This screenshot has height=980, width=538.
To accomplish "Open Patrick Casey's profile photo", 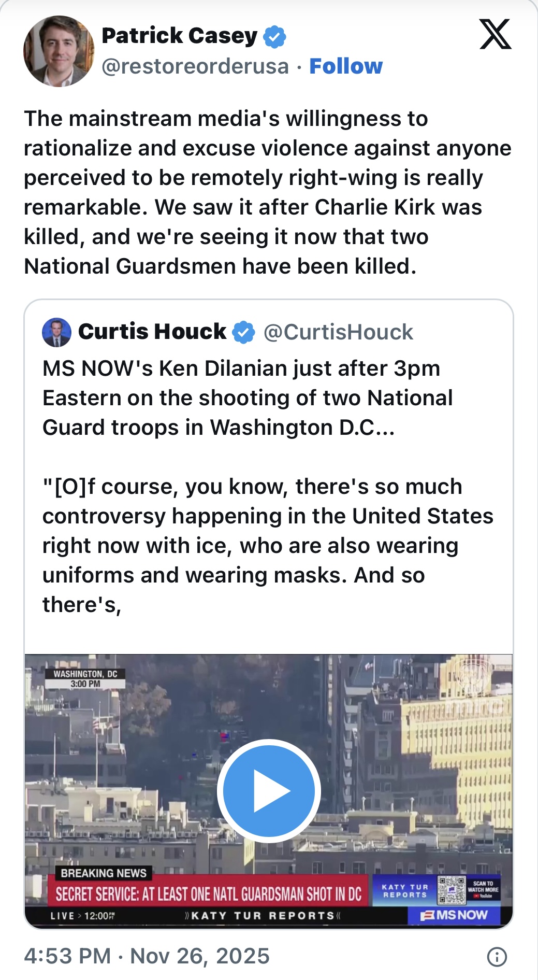I will tap(59, 51).
